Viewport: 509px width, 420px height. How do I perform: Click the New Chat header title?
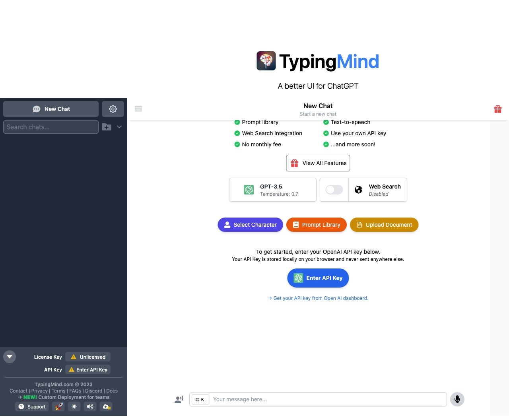(x=318, y=106)
